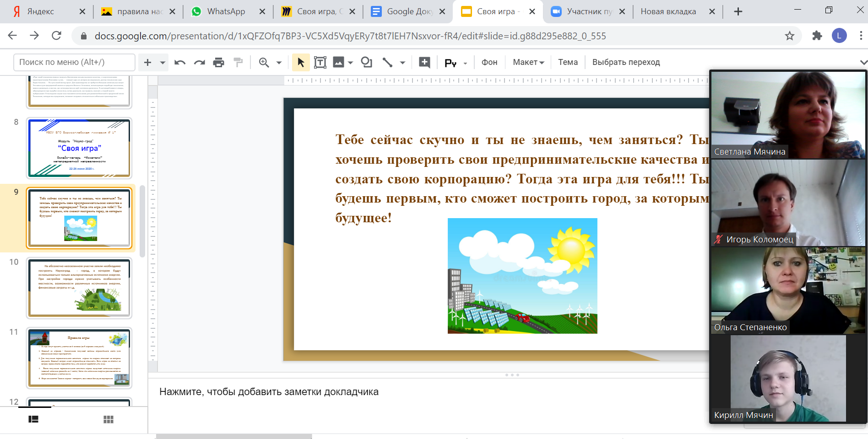Expand the Макет dropdown

click(528, 62)
